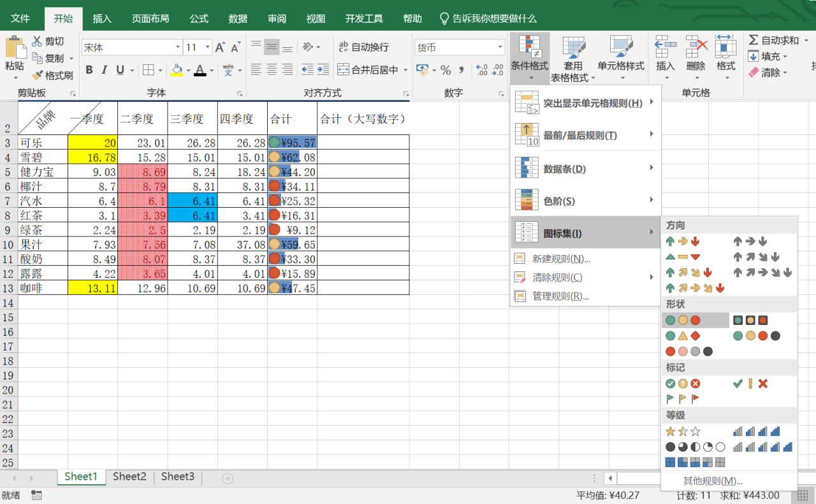Decrease decimal places
The image size is (816, 504).
click(x=497, y=69)
